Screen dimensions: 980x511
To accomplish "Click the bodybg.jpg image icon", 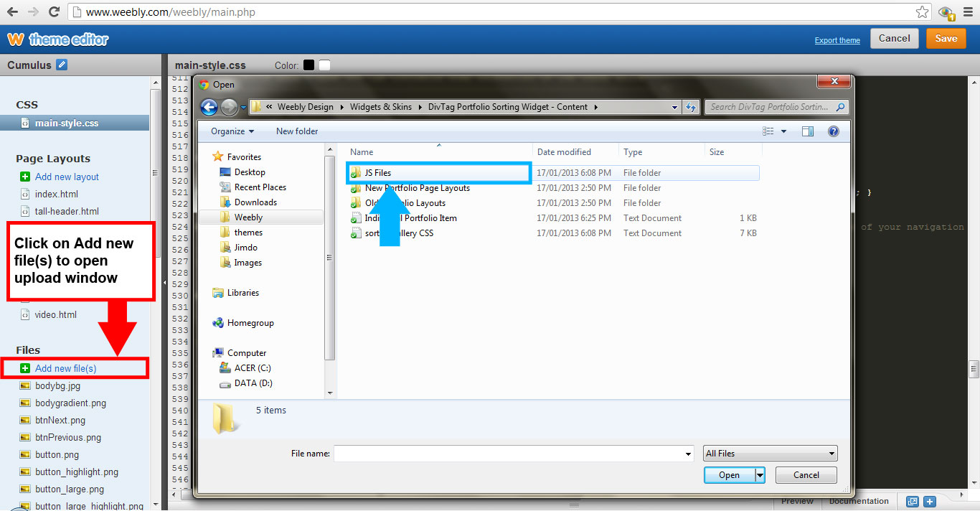I will coord(25,386).
